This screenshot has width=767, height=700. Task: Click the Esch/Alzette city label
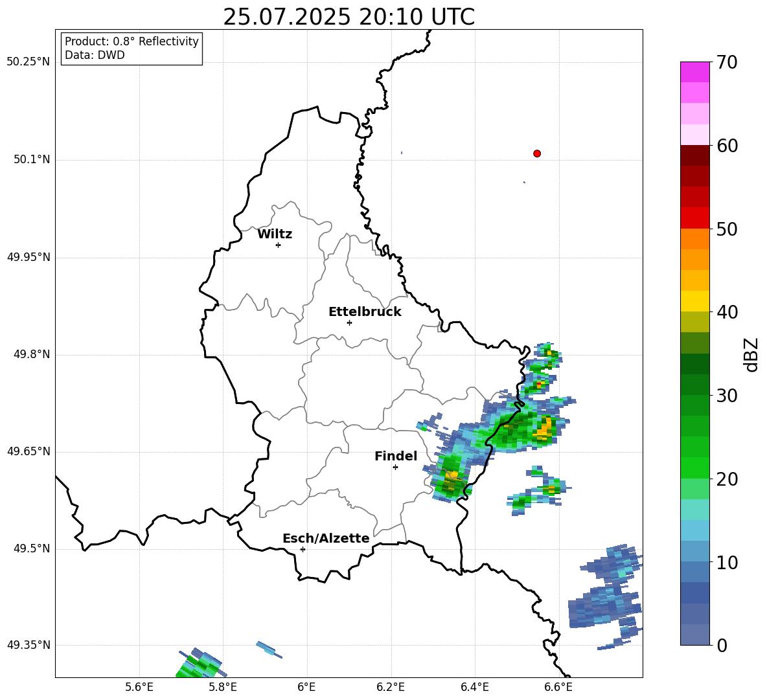coord(326,538)
